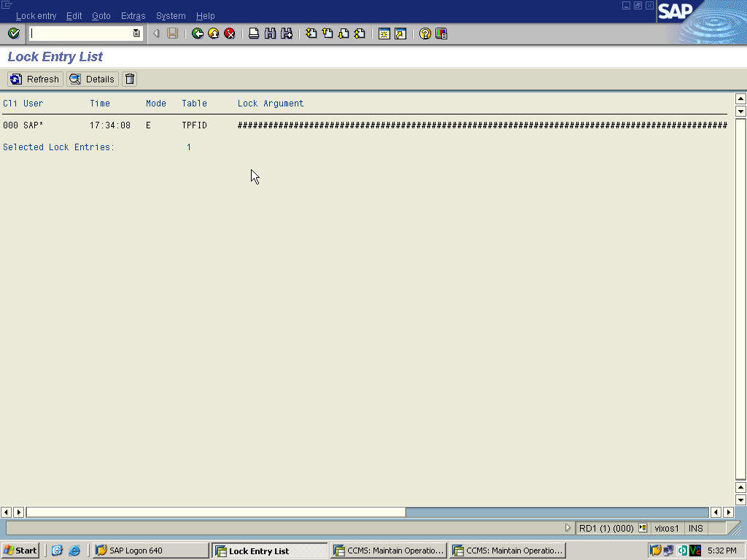Open the Lock entry menu
Screen dimensions: 747x560
pos(36,15)
